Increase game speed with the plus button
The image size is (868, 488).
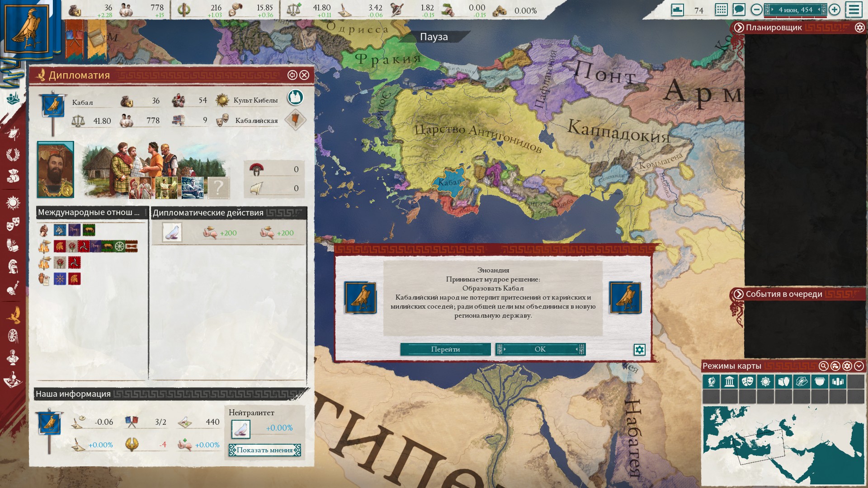tap(835, 9)
